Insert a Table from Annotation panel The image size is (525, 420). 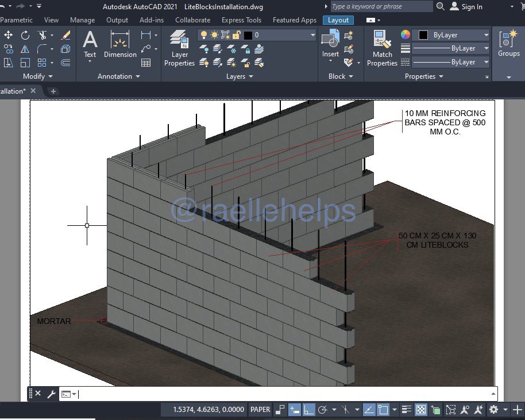(x=146, y=63)
